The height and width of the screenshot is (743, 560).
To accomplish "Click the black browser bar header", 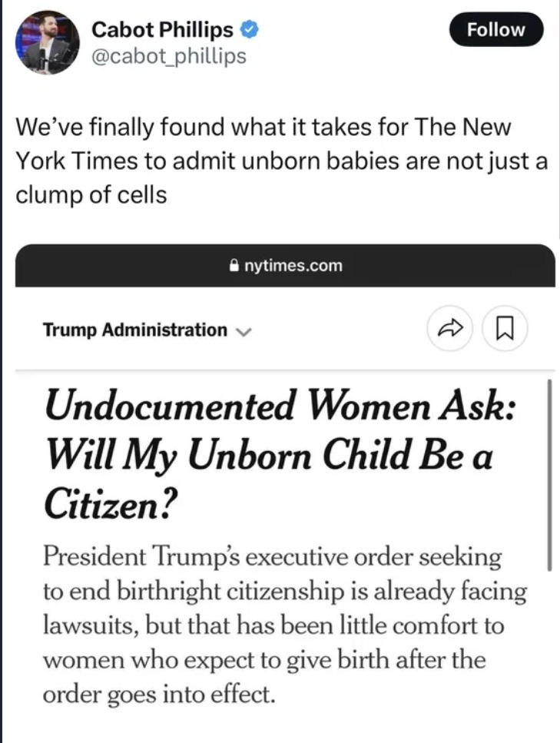I will click(x=285, y=265).
